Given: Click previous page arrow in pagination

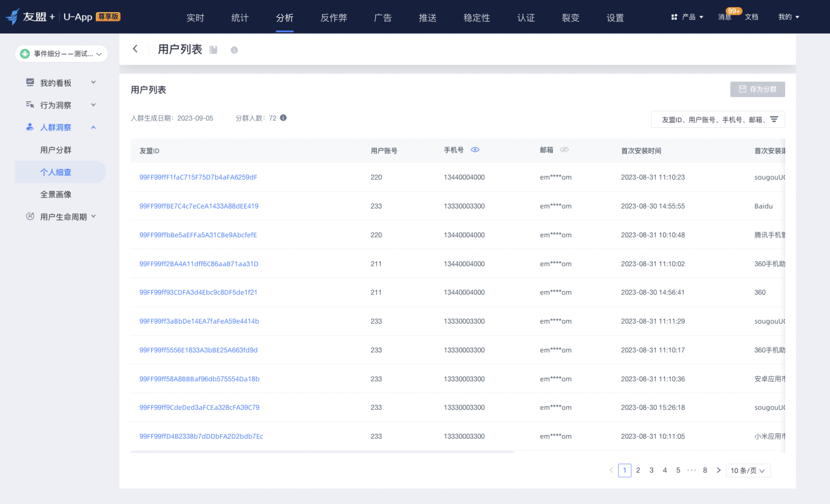Looking at the screenshot, I should click(x=611, y=470).
